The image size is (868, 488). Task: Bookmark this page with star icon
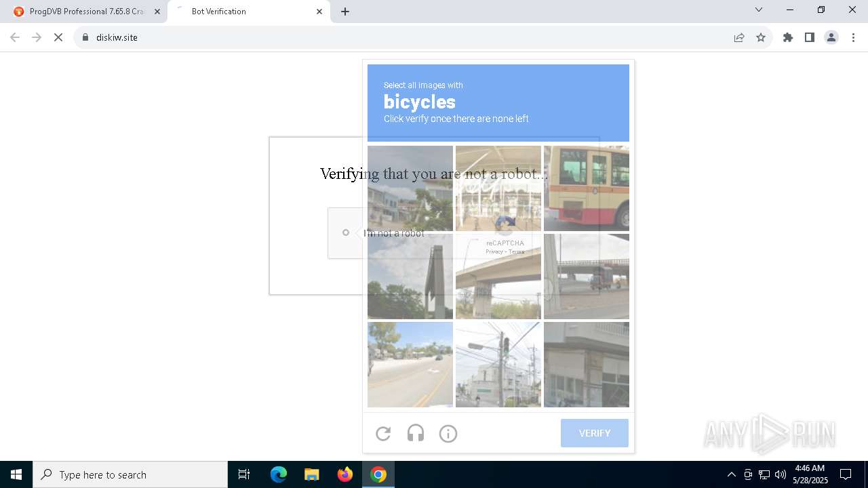(x=761, y=37)
